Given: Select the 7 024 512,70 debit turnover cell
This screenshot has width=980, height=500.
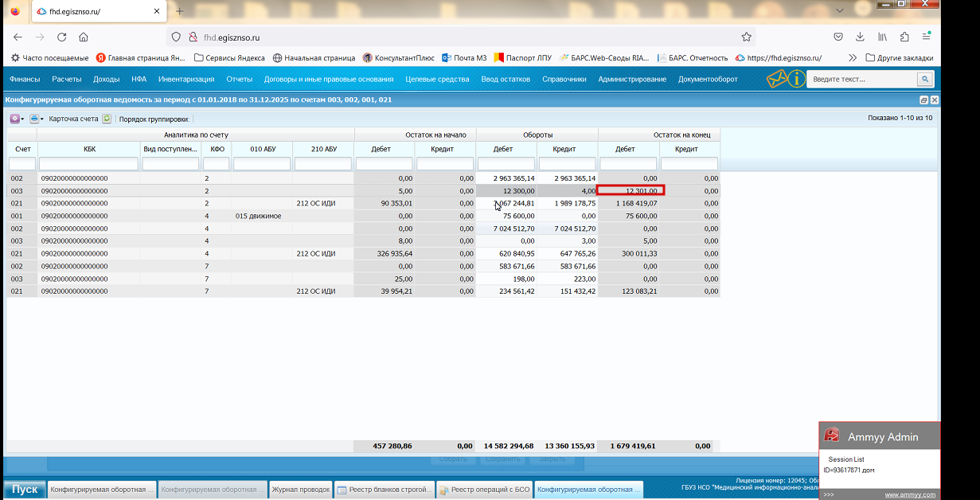Looking at the screenshot, I should tap(506, 229).
